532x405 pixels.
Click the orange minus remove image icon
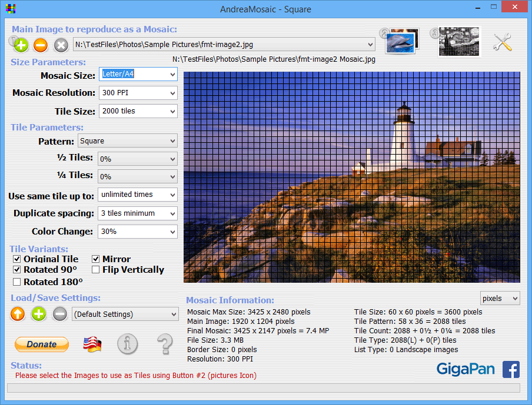click(x=41, y=45)
